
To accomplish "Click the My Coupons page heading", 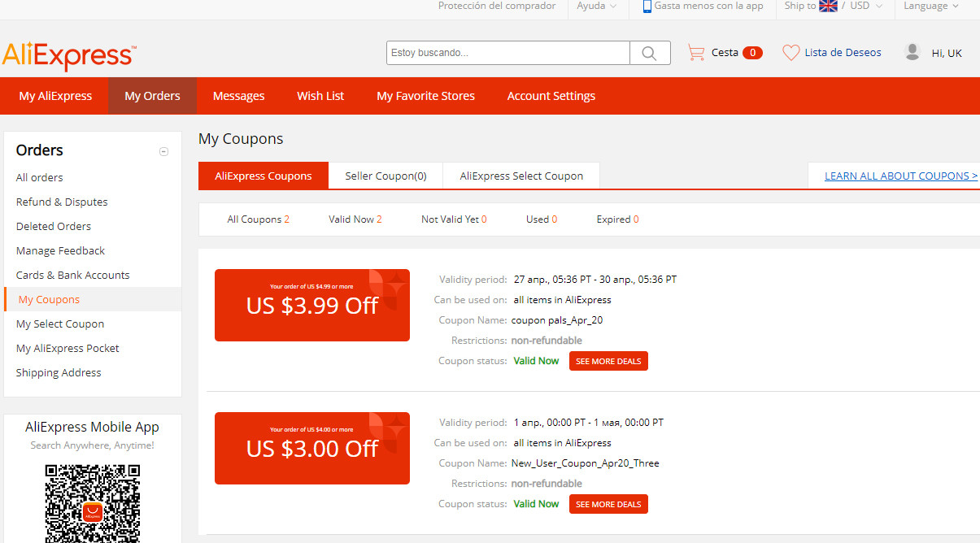I will click(x=241, y=139).
